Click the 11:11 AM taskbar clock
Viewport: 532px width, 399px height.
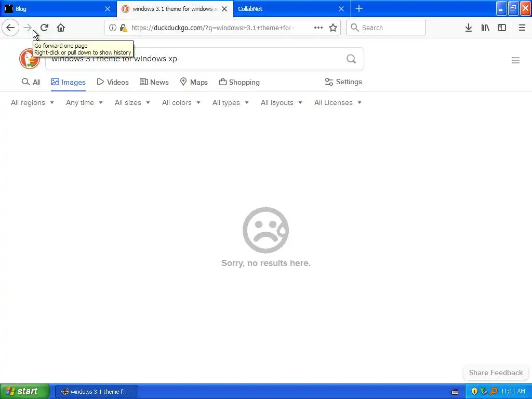click(x=513, y=391)
